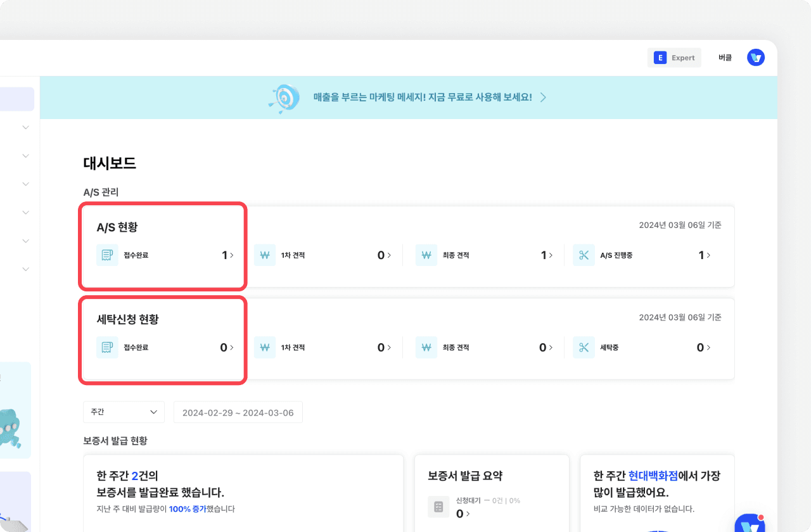The image size is (811, 532).
Task: Click the 2024년 03월 06일 기준 date in 세탁신청 현황
Action: pos(680,317)
